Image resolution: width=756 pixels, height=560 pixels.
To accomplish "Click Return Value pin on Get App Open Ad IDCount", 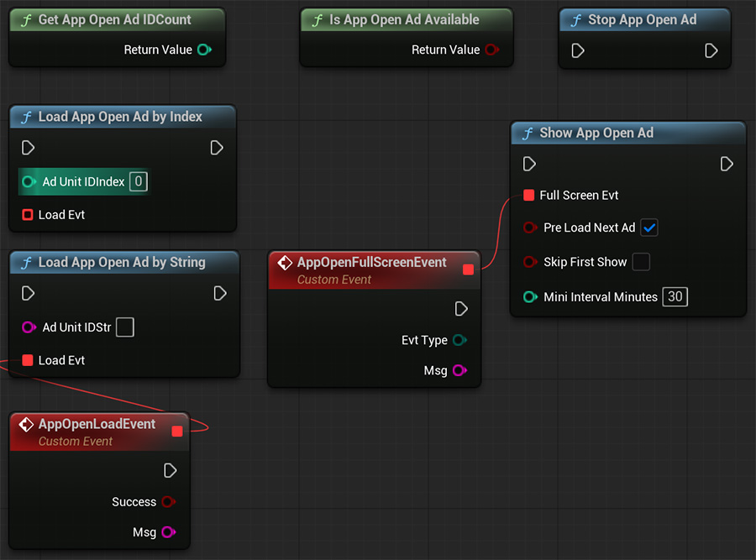I will (x=204, y=50).
